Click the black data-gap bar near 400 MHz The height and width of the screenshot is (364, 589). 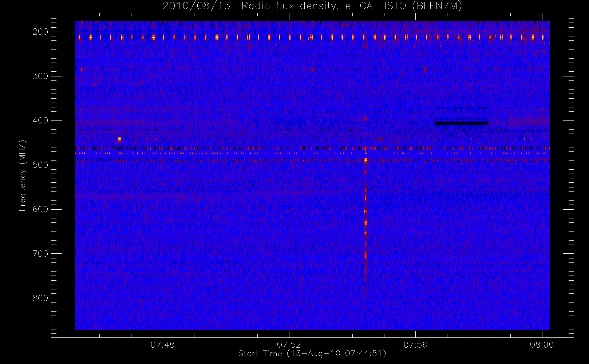coord(462,123)
